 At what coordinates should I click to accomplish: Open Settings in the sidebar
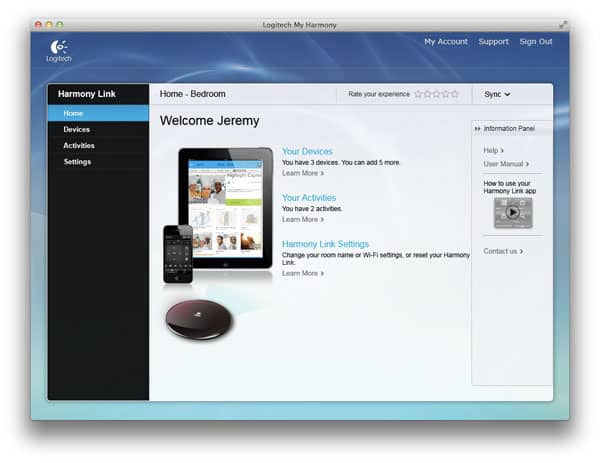[98, 161]
